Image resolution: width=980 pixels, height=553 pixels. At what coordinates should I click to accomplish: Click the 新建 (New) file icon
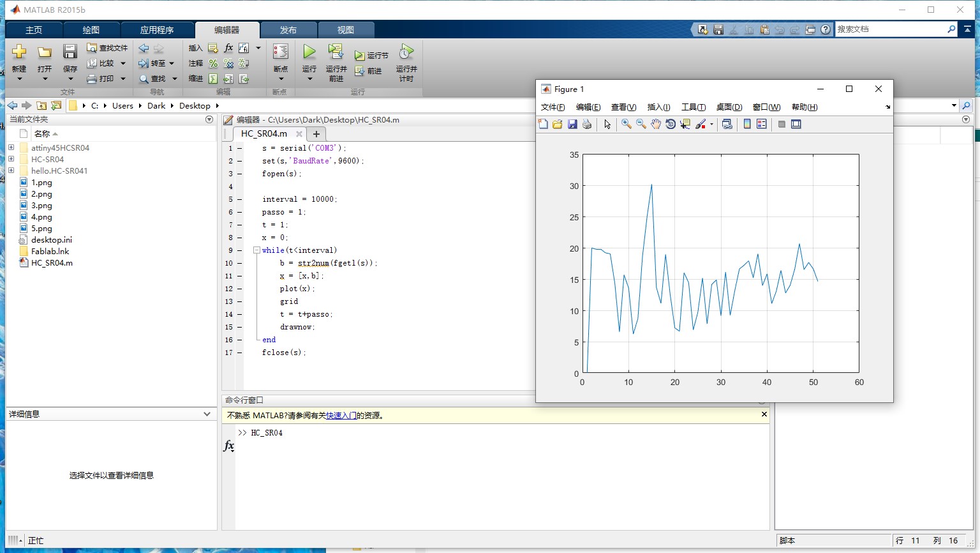tap(19, 52)
